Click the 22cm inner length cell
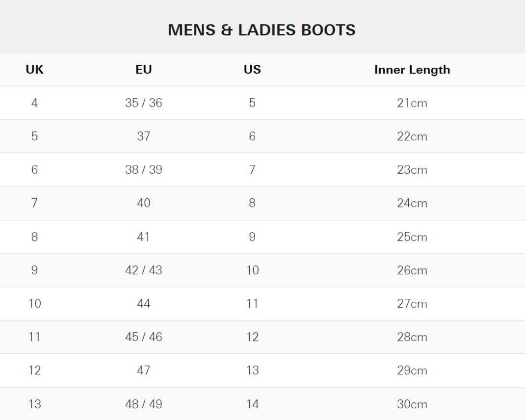 click(x=412, y=136)
